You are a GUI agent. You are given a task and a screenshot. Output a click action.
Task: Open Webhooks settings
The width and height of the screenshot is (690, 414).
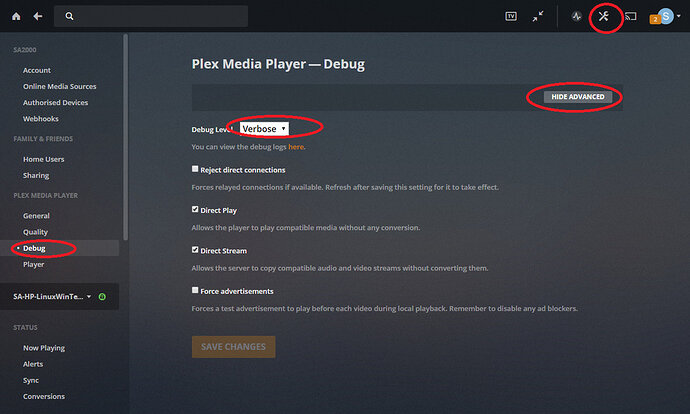[41, 119]
